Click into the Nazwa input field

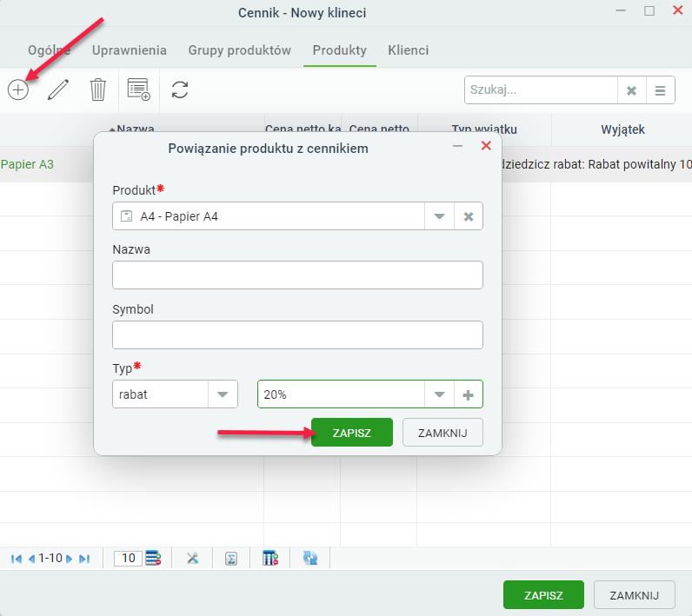click(x=297, y=275)
